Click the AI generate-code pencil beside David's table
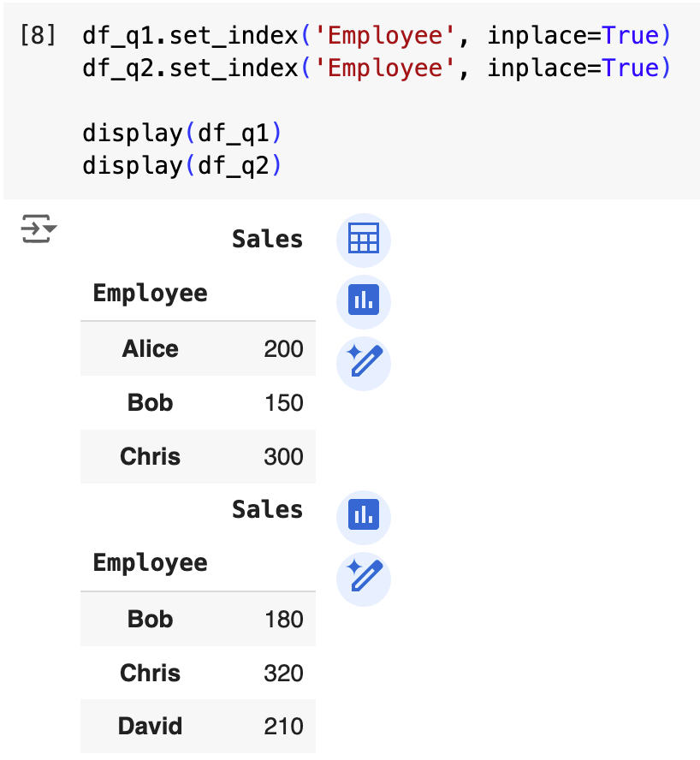This screenshot has width=700, height=760. tap(364, 579)
